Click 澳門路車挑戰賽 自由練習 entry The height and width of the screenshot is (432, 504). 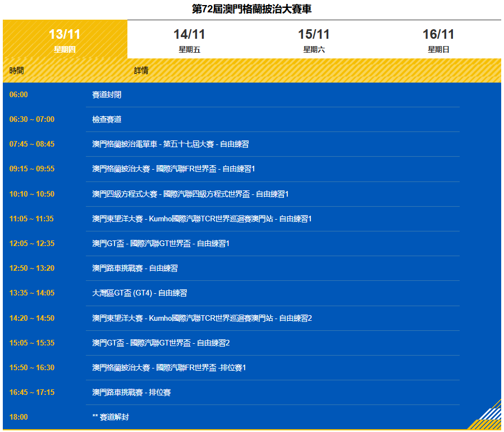pyautogui.click(x=135, y=269)
